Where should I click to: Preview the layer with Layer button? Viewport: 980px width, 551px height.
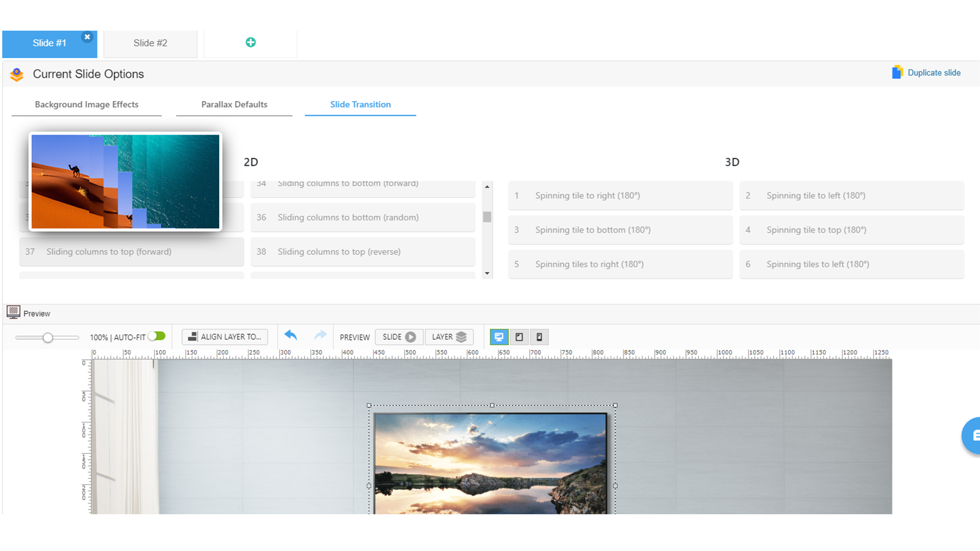point(449,337)
